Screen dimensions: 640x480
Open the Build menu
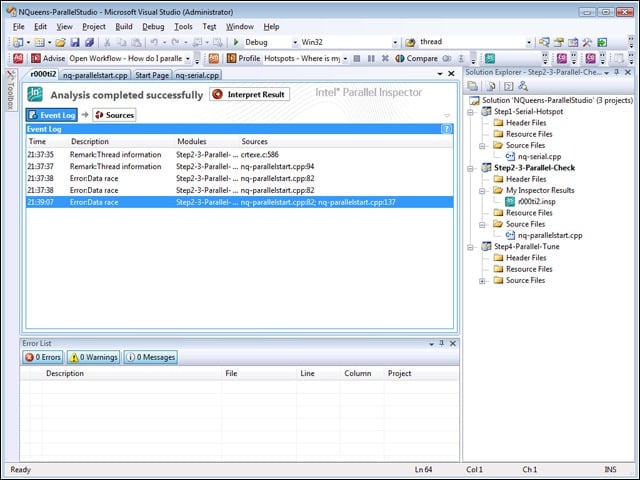(x=124, y=27)
